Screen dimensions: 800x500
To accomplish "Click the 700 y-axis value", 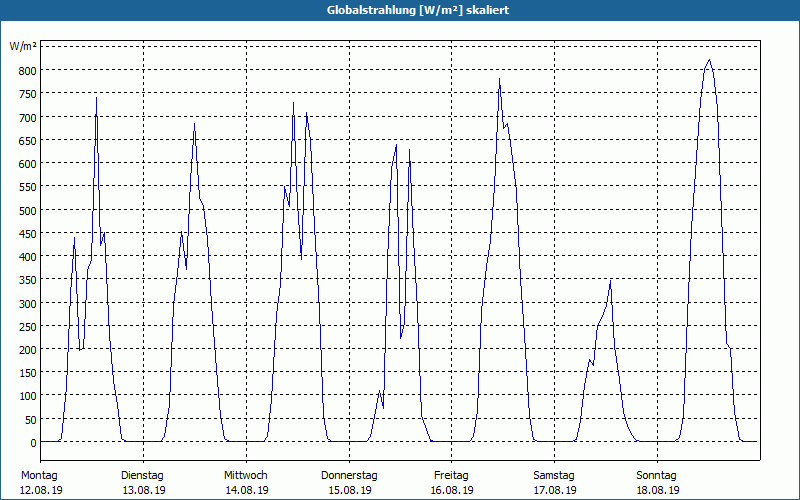I will pos(28,117).
